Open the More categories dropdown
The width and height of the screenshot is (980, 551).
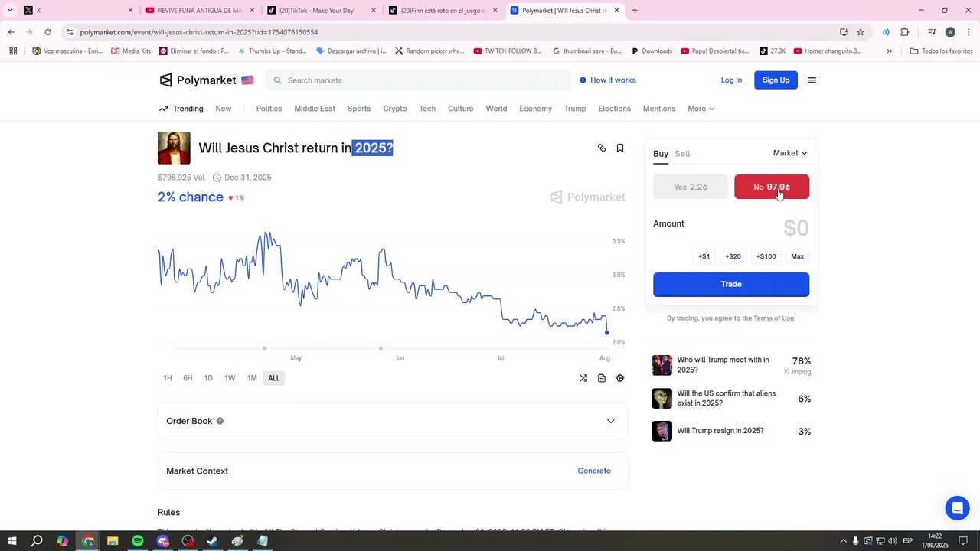tap(701, 109)
